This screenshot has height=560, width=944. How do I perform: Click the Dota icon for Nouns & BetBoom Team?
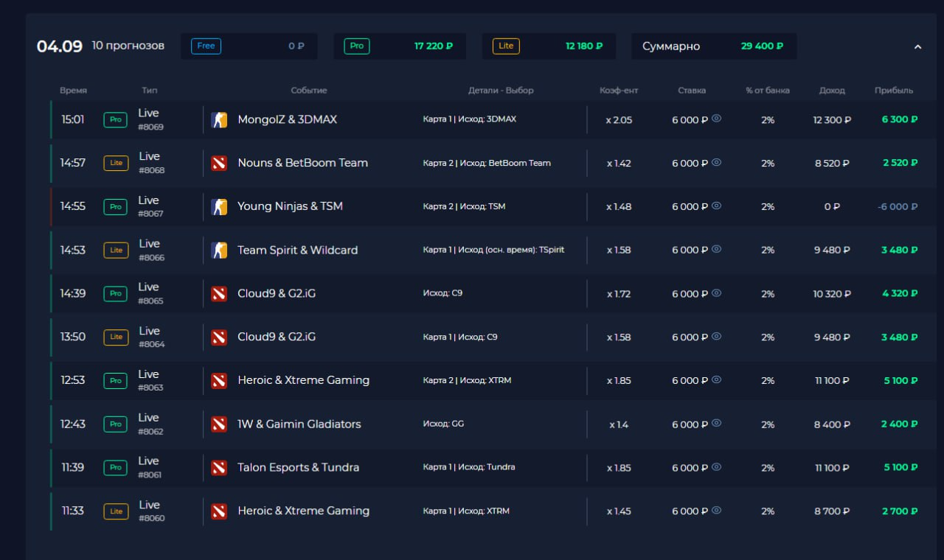pos(219,164)
